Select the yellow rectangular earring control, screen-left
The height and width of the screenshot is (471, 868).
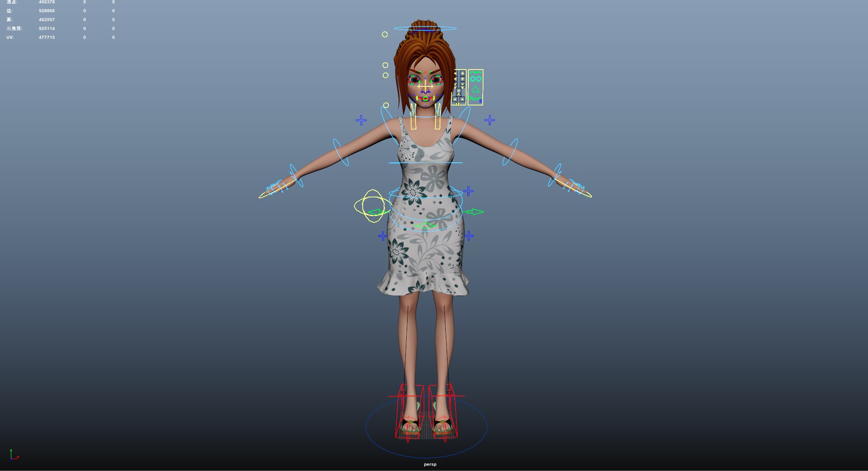click(x=413, y=117)
